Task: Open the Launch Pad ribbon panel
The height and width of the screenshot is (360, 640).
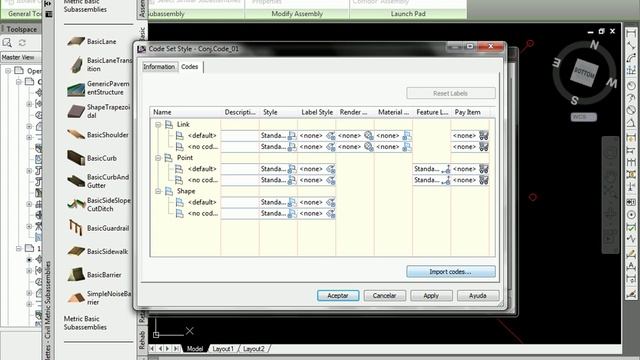Action: (408, 14)
